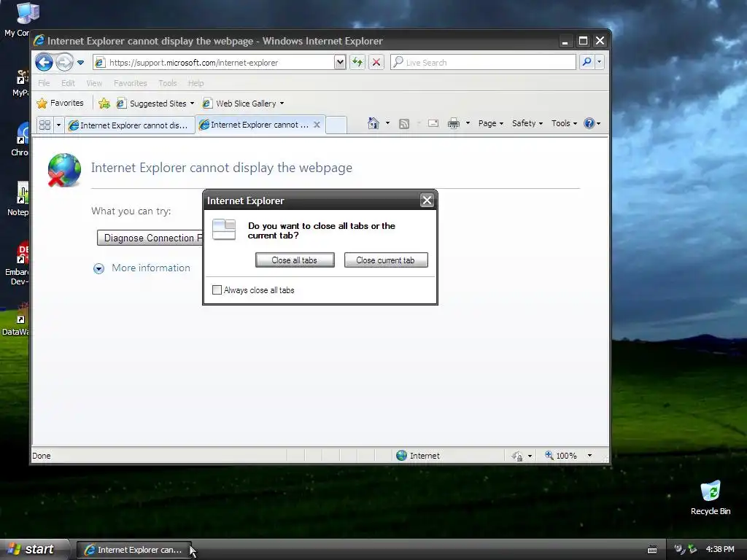Open Web Slice Gallery link
The image size is (747, 560).
[244, 104]
